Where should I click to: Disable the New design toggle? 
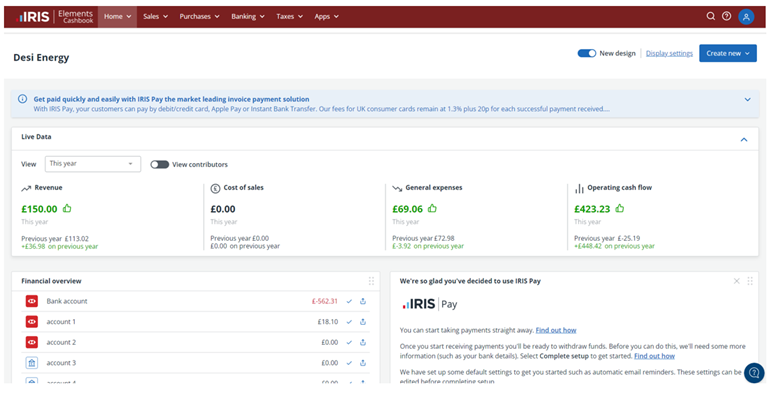[x=586, y=53]
